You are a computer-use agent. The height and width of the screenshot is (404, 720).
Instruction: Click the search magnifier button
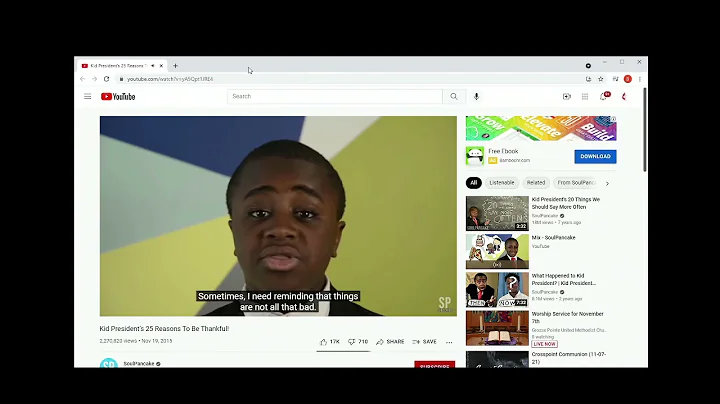454,96
